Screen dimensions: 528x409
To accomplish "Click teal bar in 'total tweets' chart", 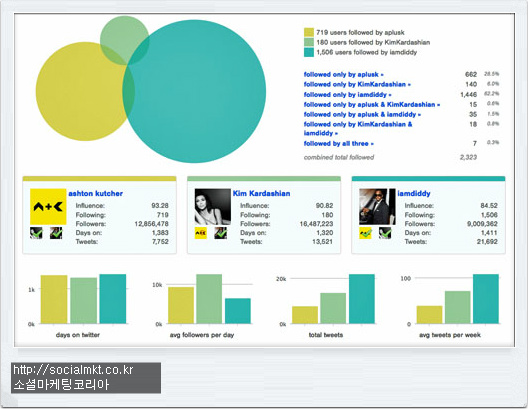I will click(x=362, y=299).
